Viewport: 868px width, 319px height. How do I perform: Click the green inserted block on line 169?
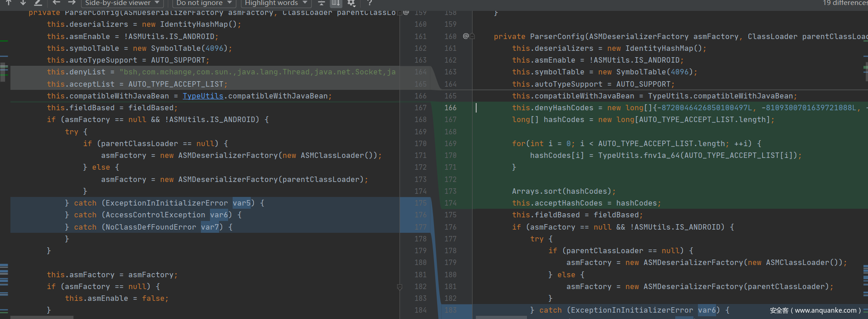tap(635, 143)
